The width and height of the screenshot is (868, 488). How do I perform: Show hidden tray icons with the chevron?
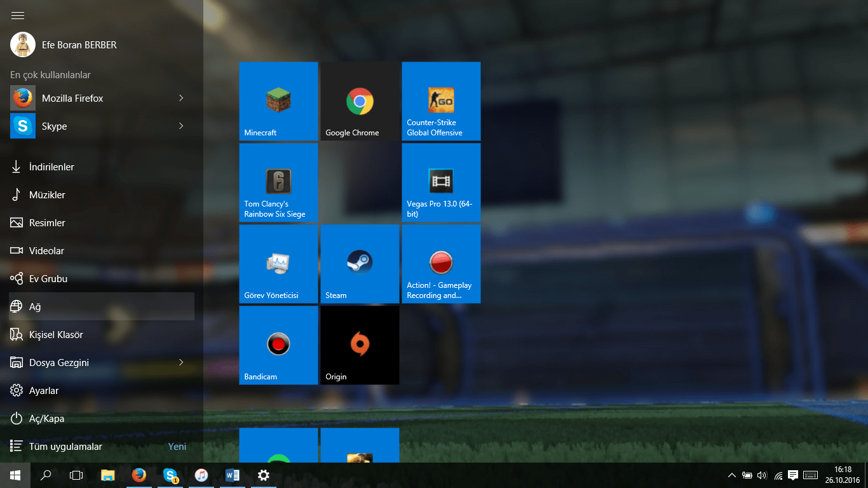pyautogui.click(x=731, y=475)
